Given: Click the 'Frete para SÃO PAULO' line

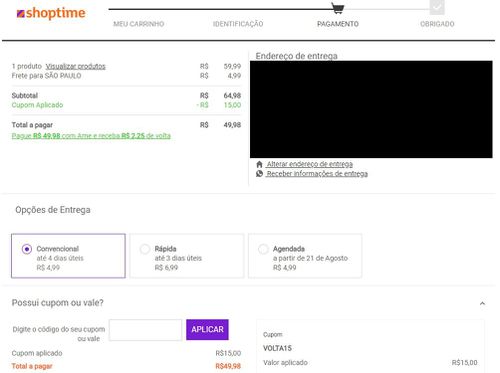Looking at the screenshot, I should [46, 76].
